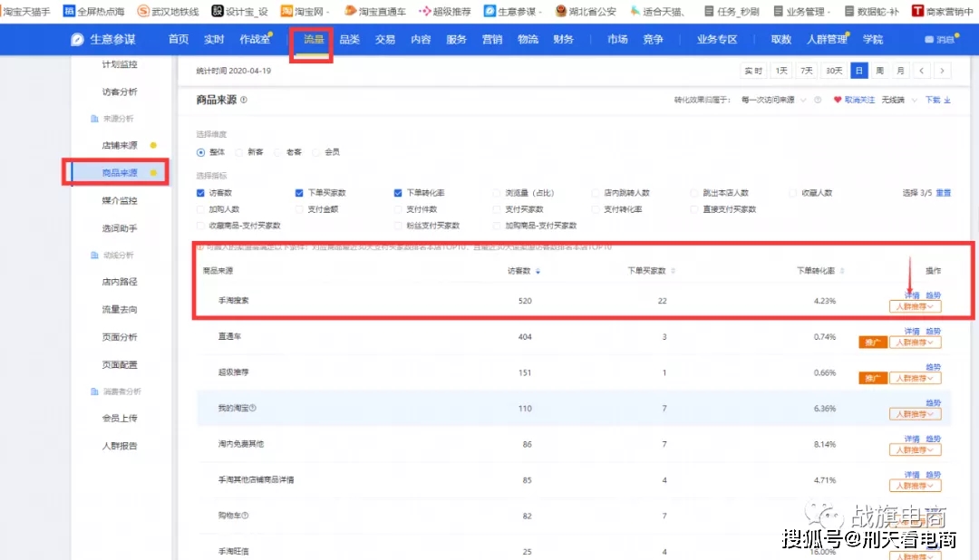
Task: Uncheck the 下单买家数 checkbox
Action: pos(299,193)
